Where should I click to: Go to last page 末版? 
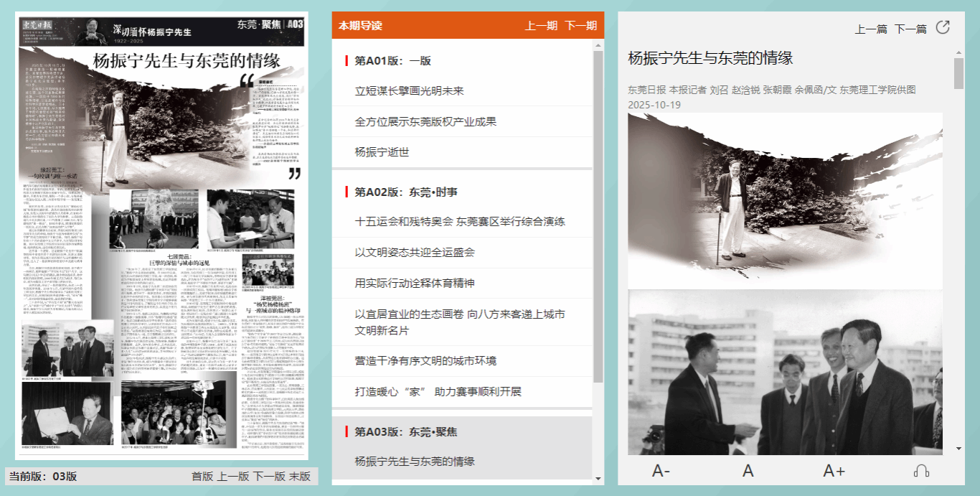pyautogui.click(x=300, y=477)
